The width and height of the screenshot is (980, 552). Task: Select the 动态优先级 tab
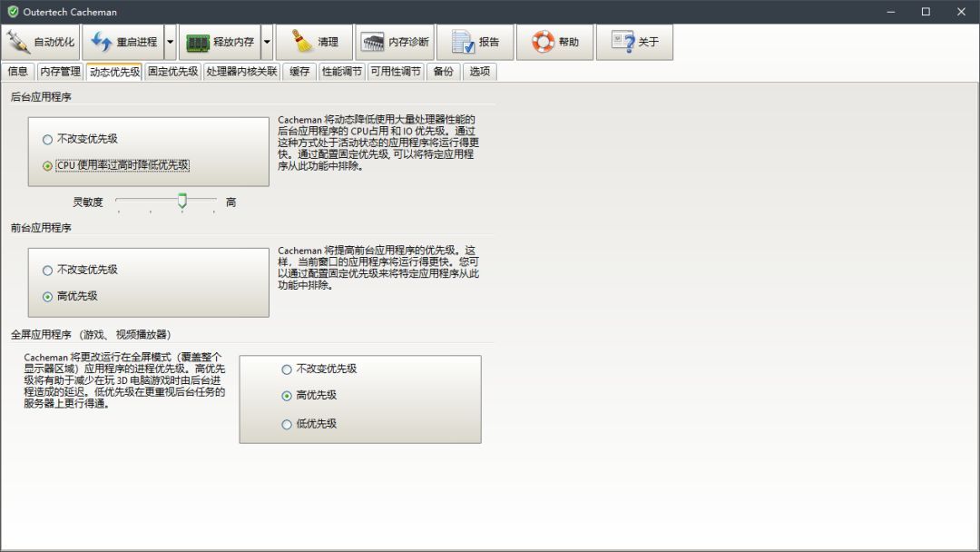click(114, 71)
